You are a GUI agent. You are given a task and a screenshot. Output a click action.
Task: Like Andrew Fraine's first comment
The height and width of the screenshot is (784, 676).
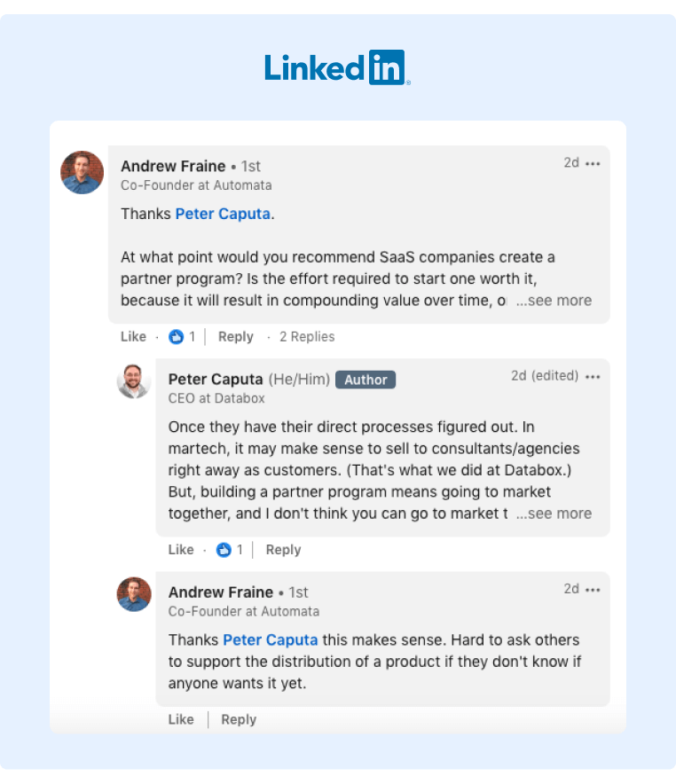click(x=133, y=336)
